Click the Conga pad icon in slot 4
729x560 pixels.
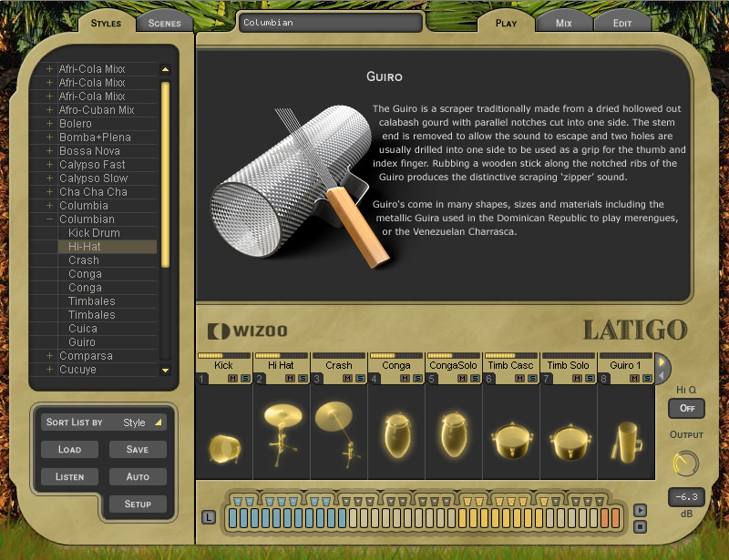(x=396, y=435)
